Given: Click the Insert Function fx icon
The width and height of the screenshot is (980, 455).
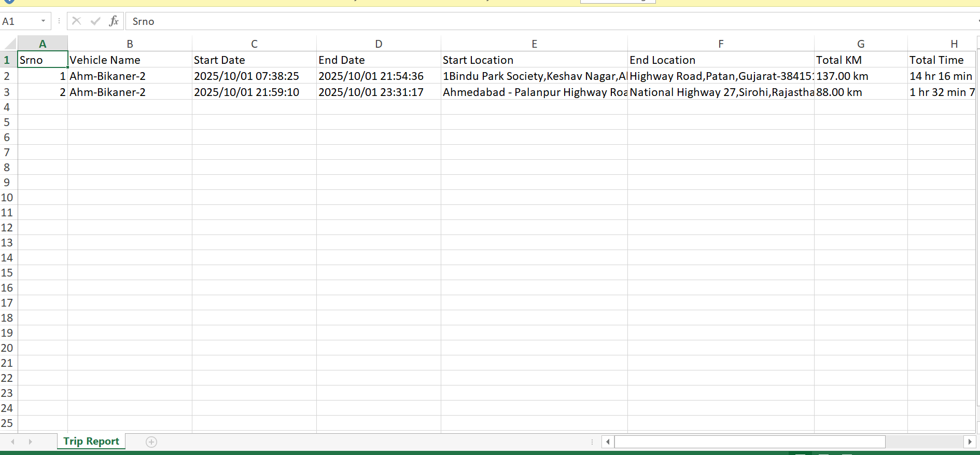Looking at the screenshot, I should [114, 21].
